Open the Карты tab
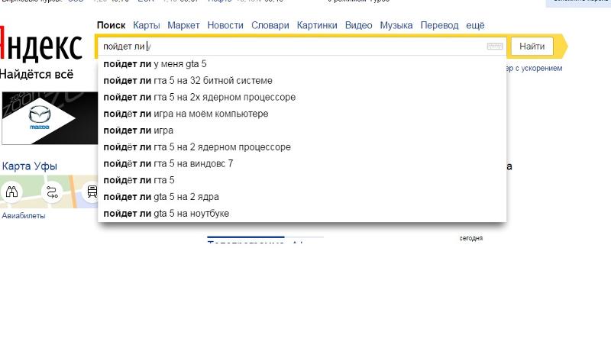The width and height of the screenshot is (611, 364). pos(147,25)
